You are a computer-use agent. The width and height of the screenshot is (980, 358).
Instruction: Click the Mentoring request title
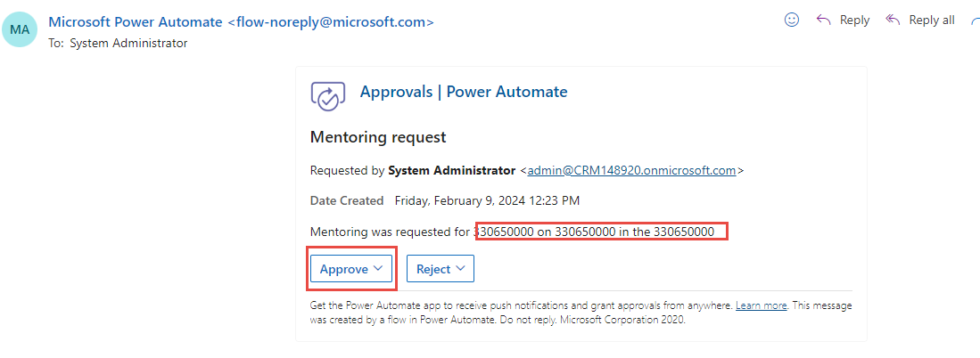(377, 137)
